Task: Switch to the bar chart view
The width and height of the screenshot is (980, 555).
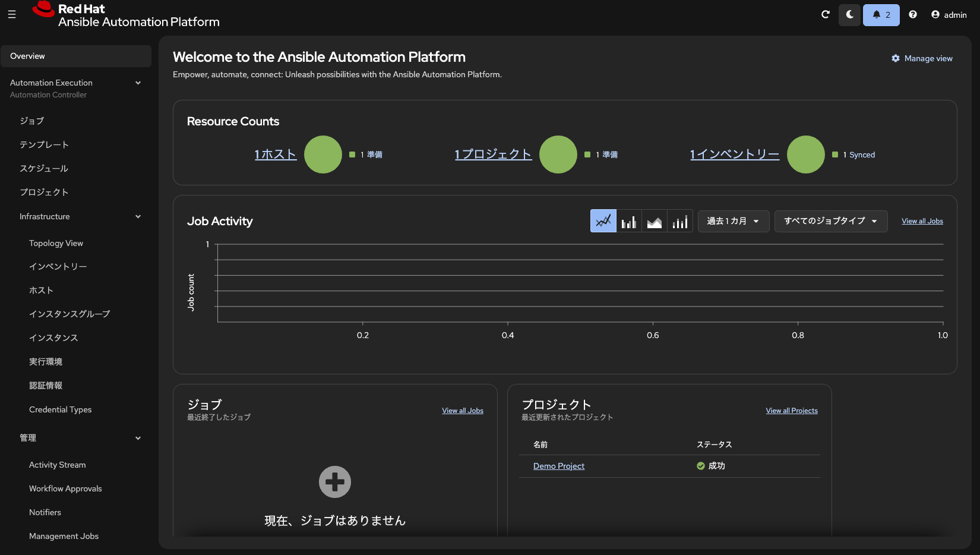Action: click(629, 221)
